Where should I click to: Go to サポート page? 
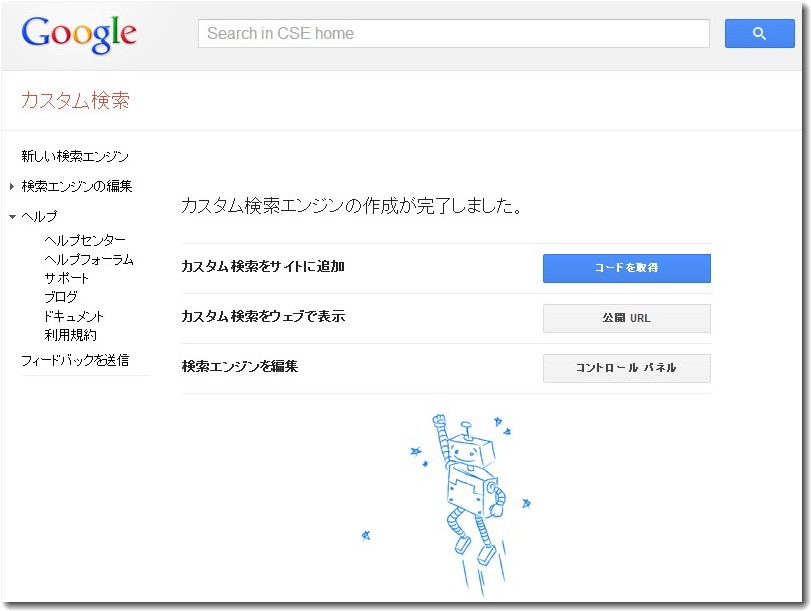point(66,279)
